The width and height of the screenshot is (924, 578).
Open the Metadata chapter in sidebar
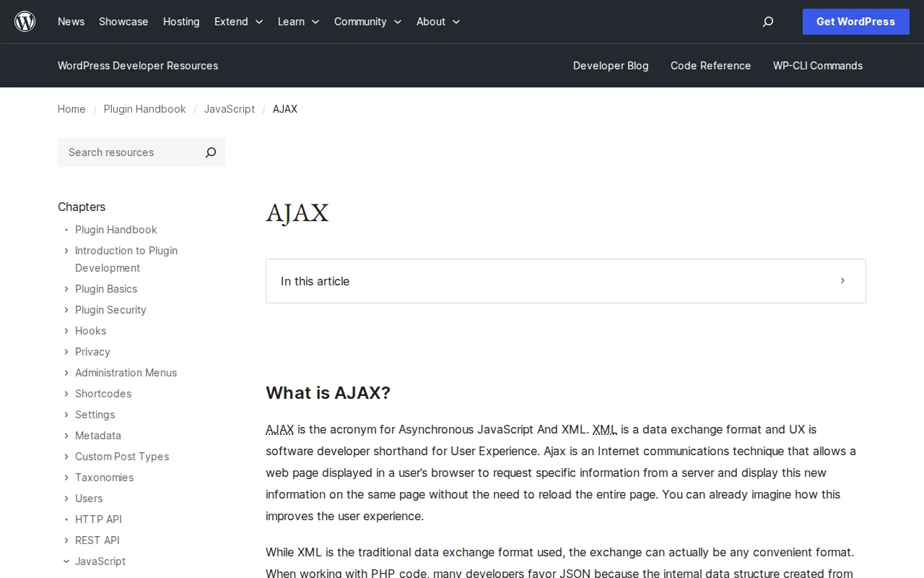tap(98, 436)
